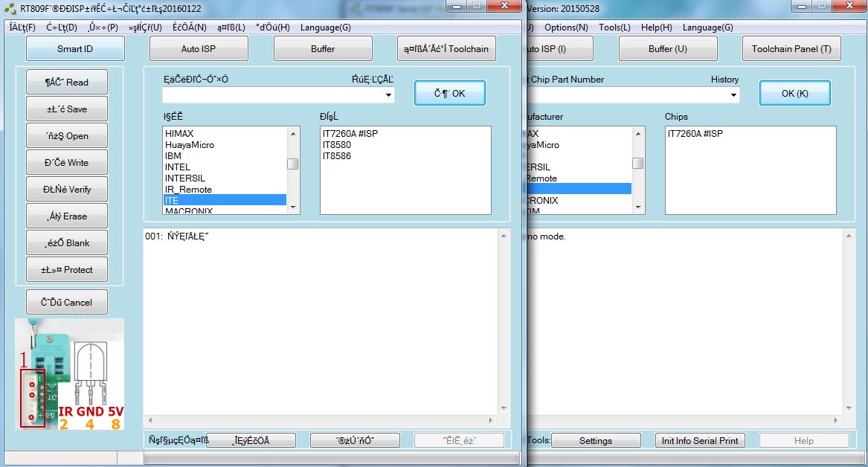Click the Smart ID button
This screenshot has height=467, width=868.
click(75, 49)
